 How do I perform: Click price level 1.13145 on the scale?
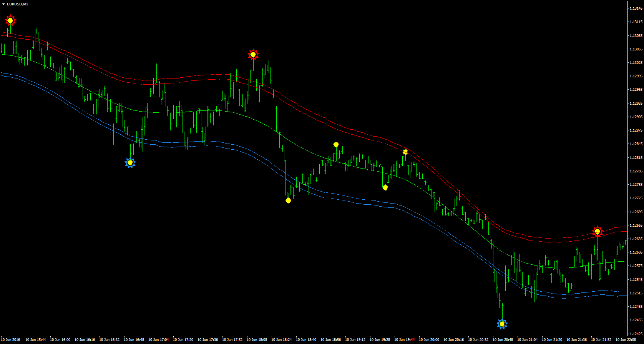636,8
